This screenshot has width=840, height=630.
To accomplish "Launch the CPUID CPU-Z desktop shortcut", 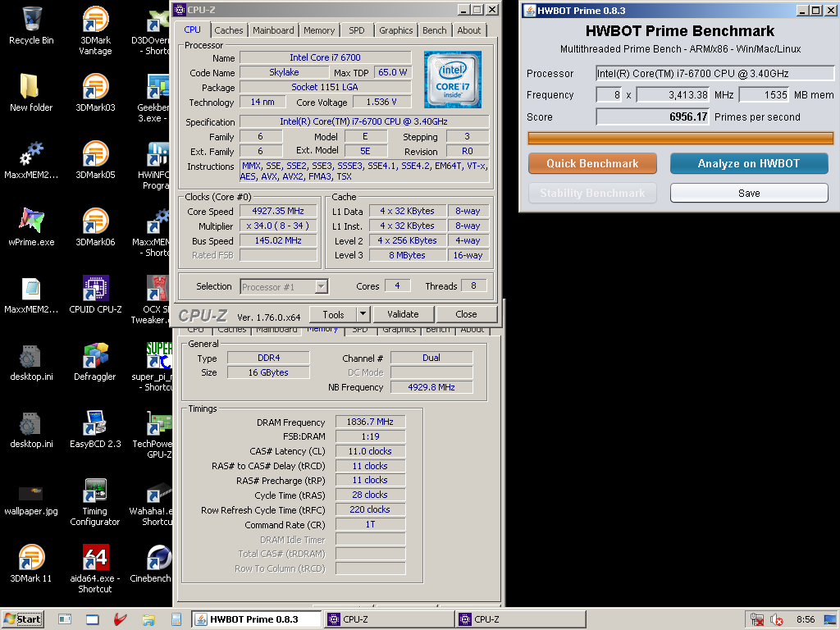I will click(95, 294).
